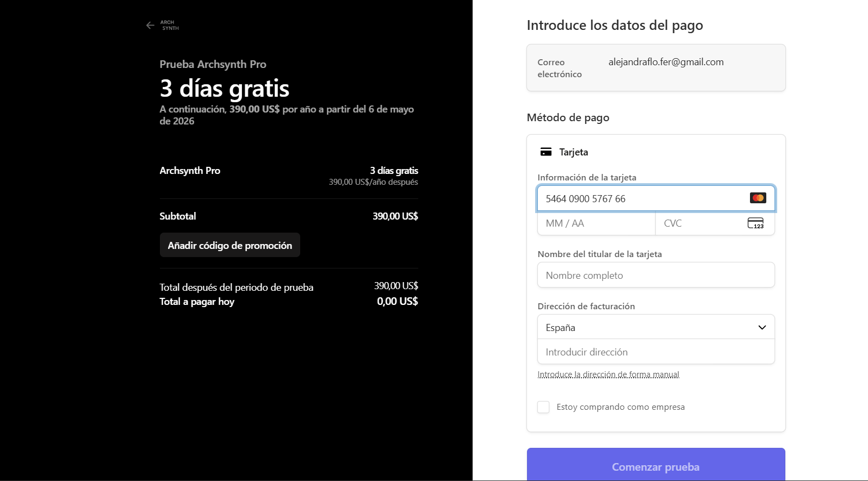Click 'Información de la tarjeta' label
The height and width of the screenshot is (481, 868).
click(x=587, y=177)
